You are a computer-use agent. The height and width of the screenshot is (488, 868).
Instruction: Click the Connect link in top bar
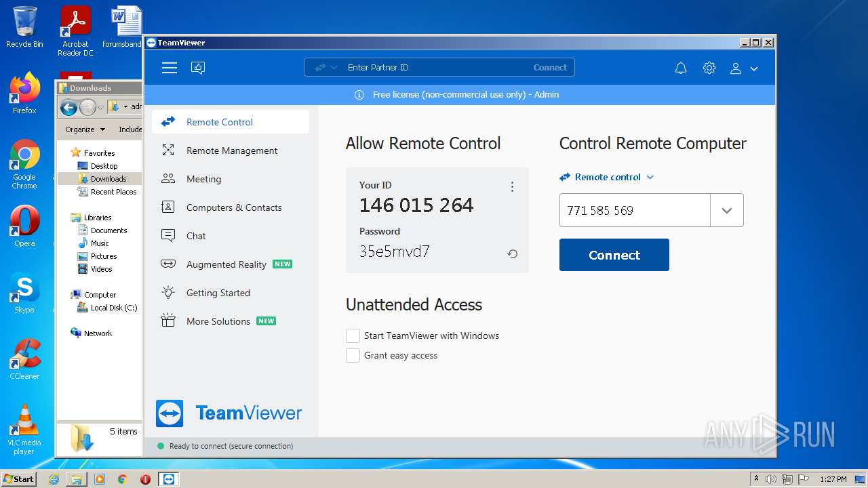pos(550,68)
